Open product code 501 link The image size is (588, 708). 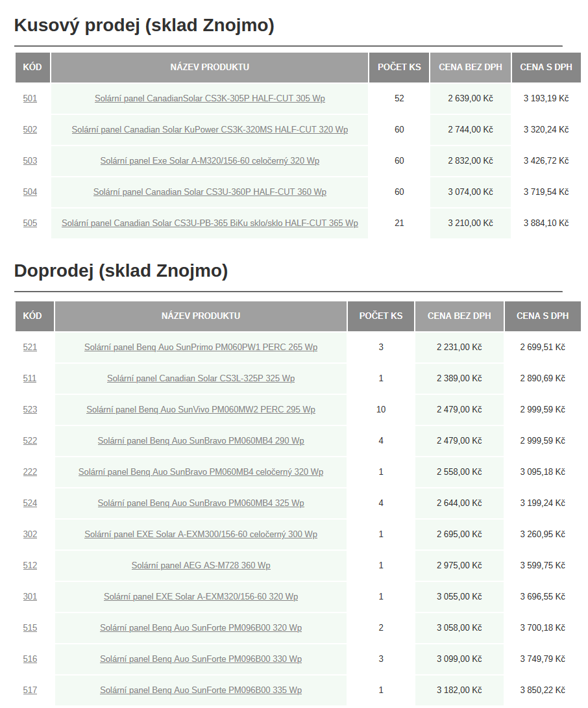coord(30,99)
